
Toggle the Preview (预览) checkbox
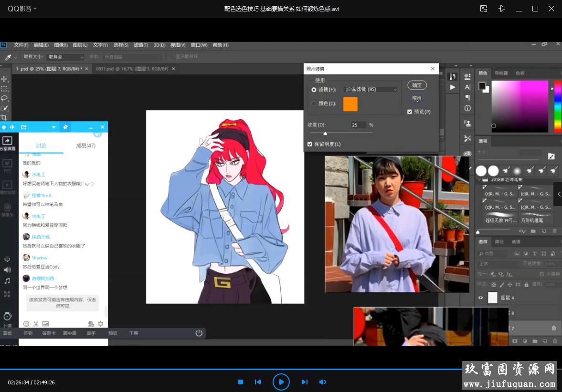pos(409,112)
